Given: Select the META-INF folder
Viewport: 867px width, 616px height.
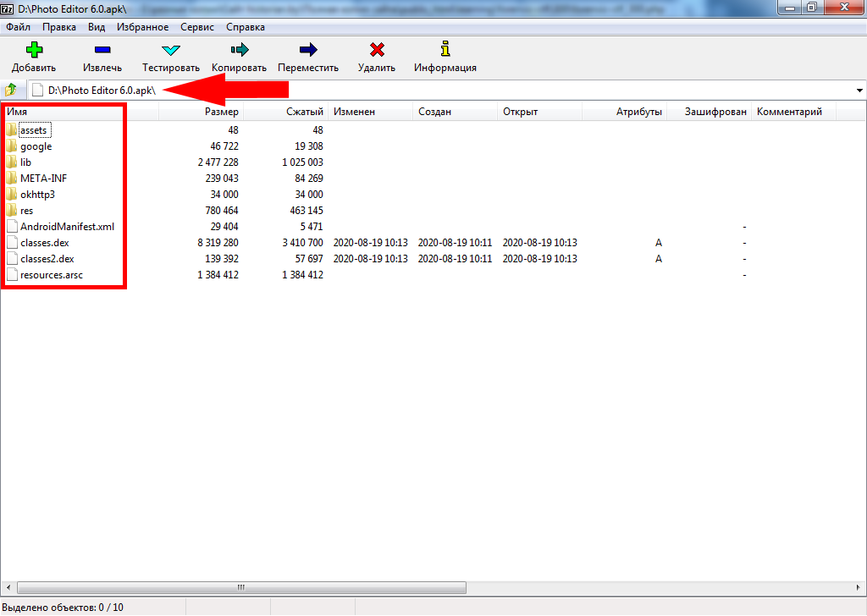Looking at the screenshot, I should click(x=44, y=179).
